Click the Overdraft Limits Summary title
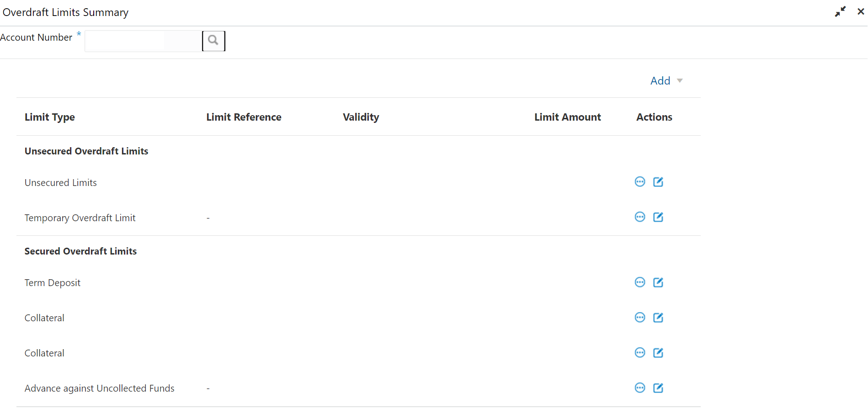868x409 pixels. [65, 12]
